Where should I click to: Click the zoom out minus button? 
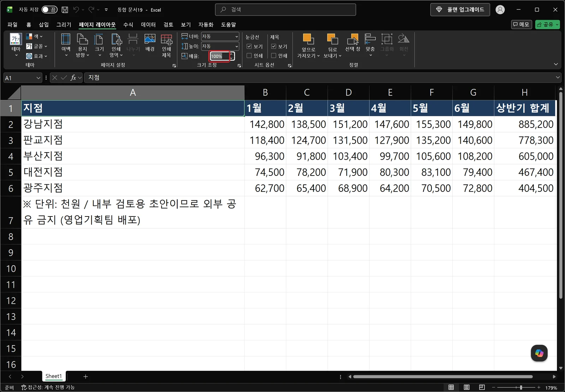[x=494, y=387]
